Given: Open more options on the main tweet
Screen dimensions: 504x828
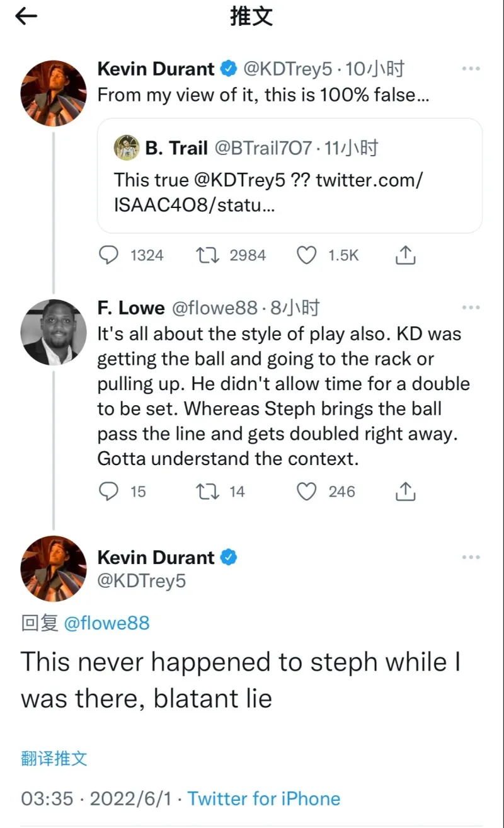Looking at the screenshot, I should 471,558.
